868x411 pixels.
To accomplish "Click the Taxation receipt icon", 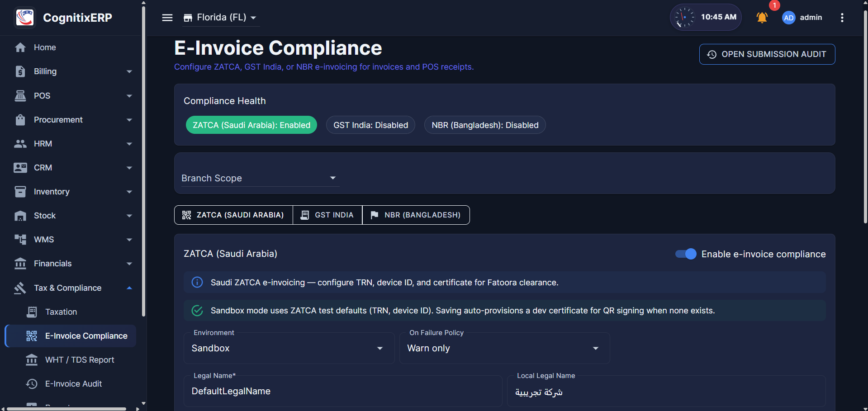I will (x=32, y=312).
